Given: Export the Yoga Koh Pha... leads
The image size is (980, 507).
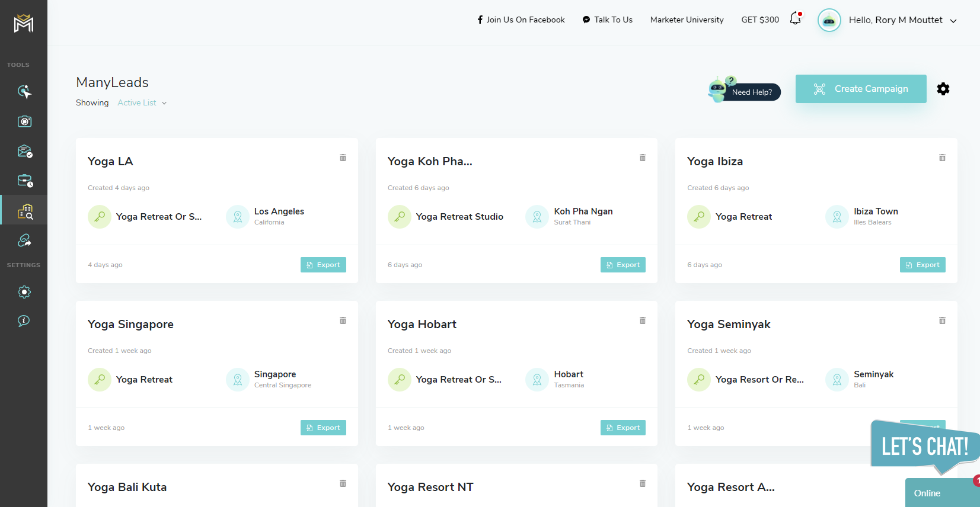Looking at the screenshot, I should pos(623,265).
